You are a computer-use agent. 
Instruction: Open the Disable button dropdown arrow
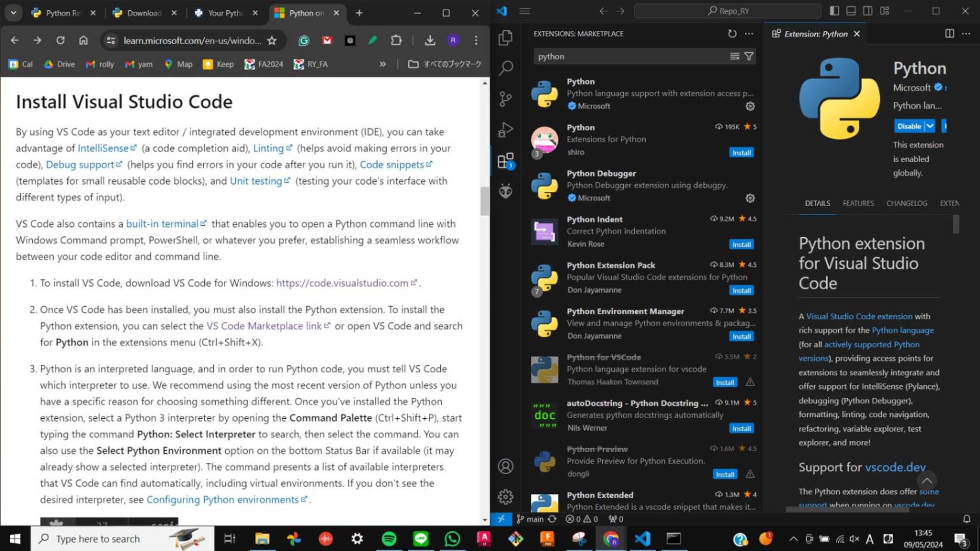929,126
